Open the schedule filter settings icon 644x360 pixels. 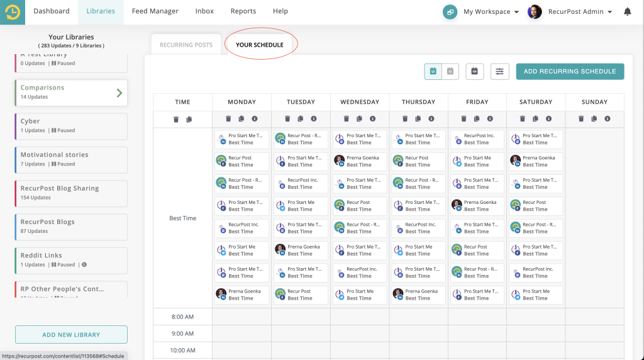[499, 72]
